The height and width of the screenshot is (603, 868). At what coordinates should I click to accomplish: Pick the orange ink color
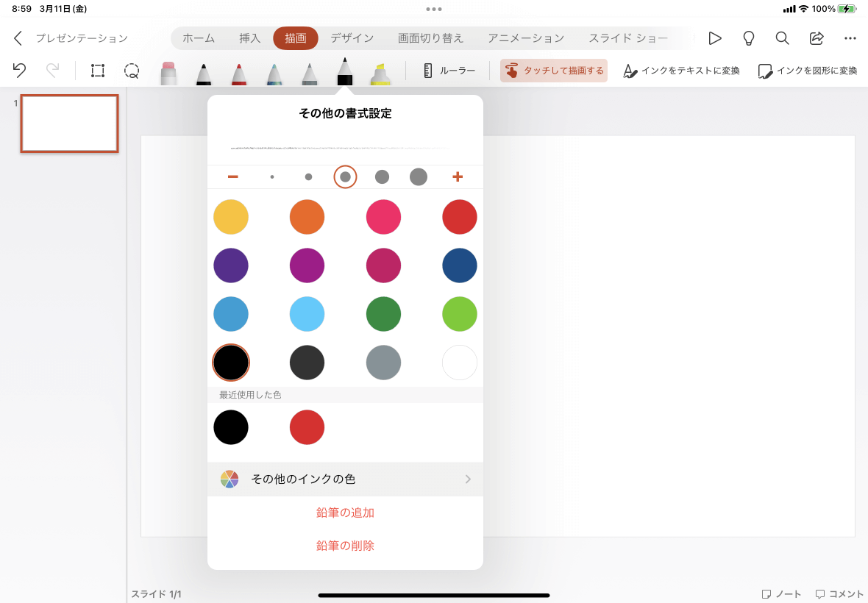[307, 217]
